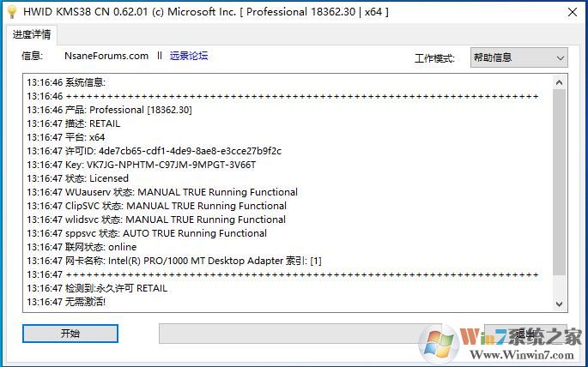The image size is (588, 367).
Task: Open the 工作模式 mode dropdown
Action: (x=518, y=57)
